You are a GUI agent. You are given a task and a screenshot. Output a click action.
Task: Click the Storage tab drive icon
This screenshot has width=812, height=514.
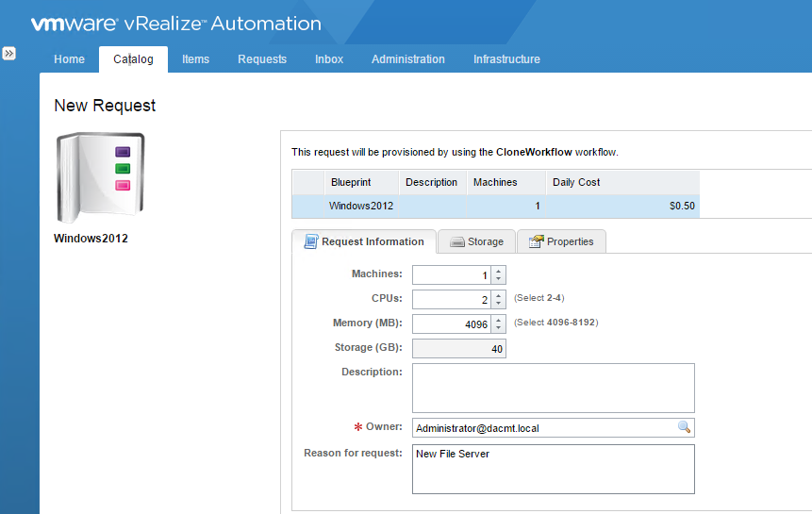(456, 241)
